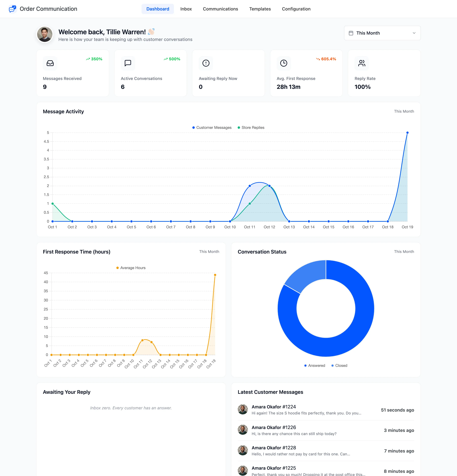This screenshot has width=457, height=476.
Task: Click the Oct 19 point on First Response chart
Action: pos(215,275)
